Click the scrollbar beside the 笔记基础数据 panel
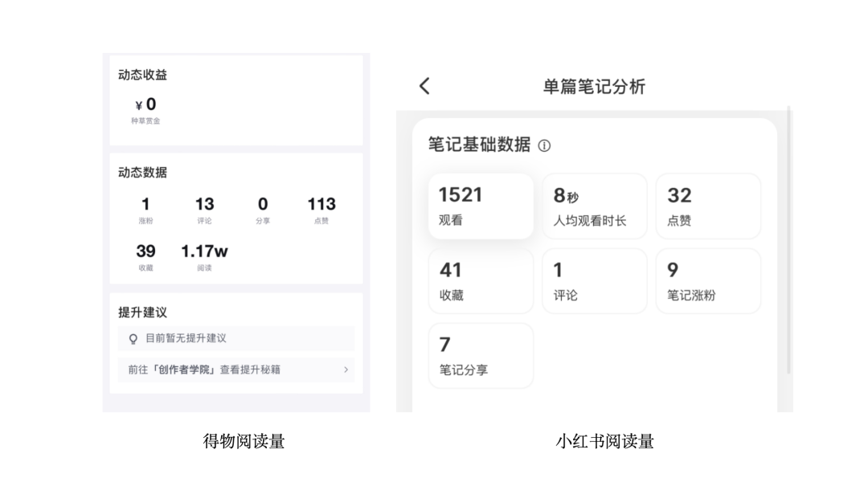This screenshot has width=868, height=486. [x=789, y=239]
